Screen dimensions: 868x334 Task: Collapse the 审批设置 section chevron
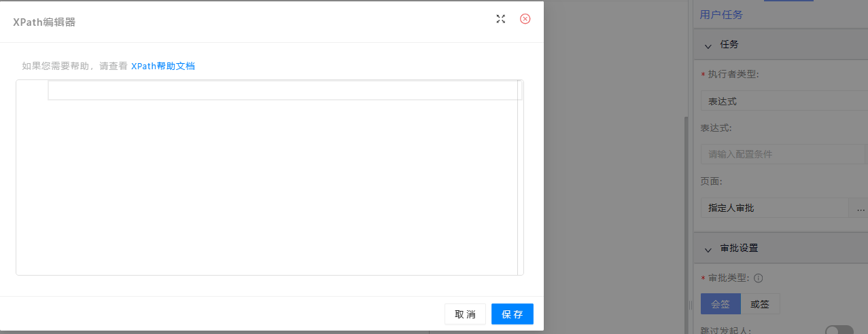(x=708, y=248)
